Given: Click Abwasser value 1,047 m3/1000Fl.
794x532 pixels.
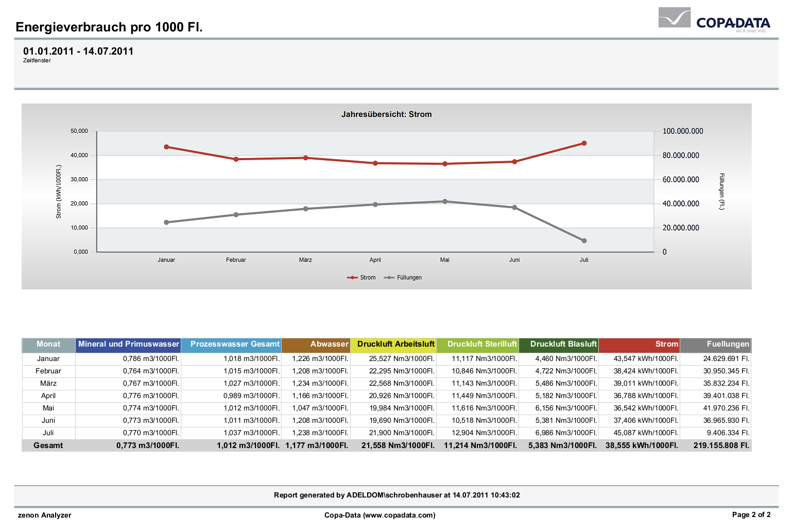Looking at the screenshot, I should pyautogui.click(x=320, y=408).
